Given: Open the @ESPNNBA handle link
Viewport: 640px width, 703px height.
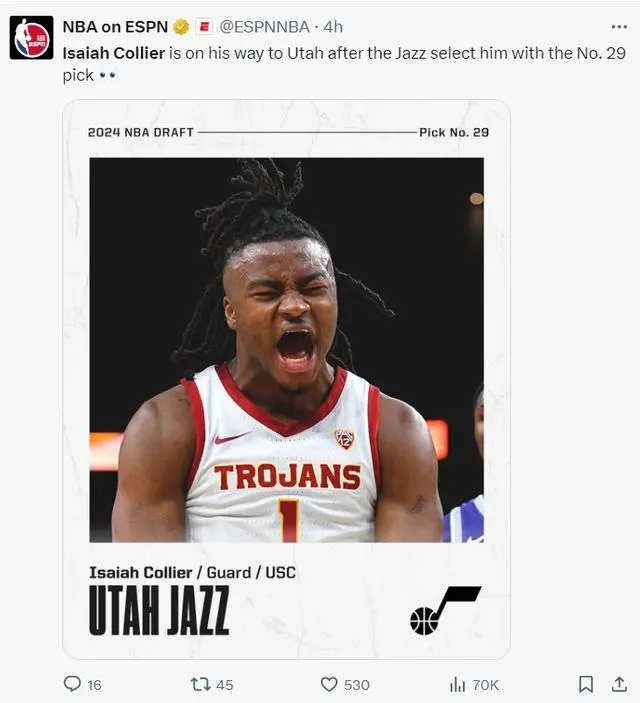Looking at the screenshot, I should [265, 27].
